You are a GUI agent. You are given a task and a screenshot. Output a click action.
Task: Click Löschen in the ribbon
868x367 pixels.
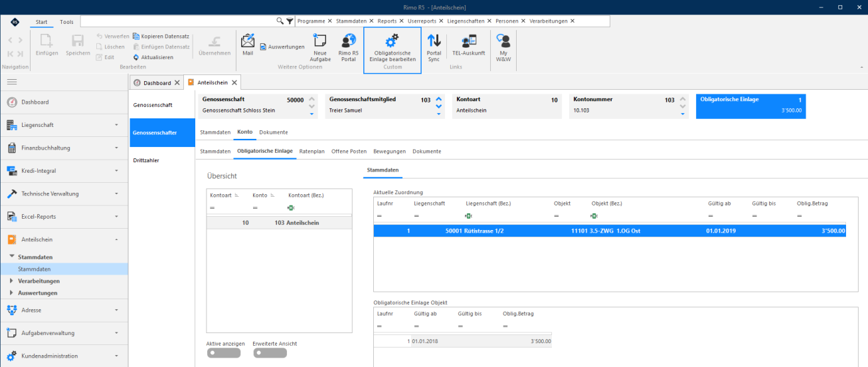(110, 47)
